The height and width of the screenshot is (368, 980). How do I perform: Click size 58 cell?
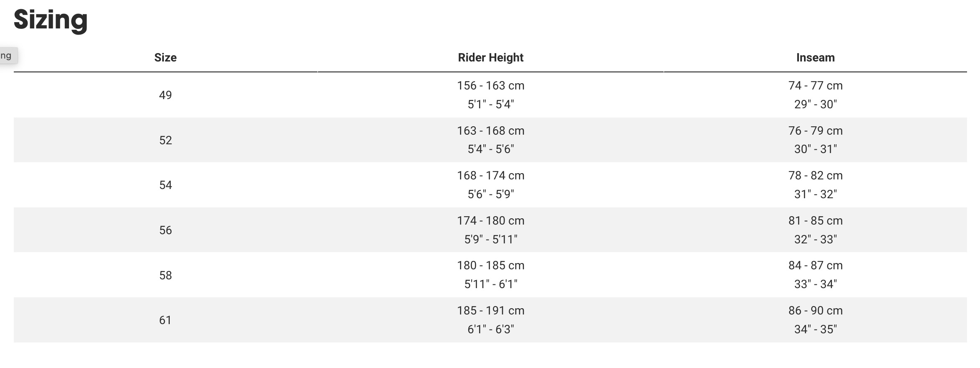tap(165, 275)
